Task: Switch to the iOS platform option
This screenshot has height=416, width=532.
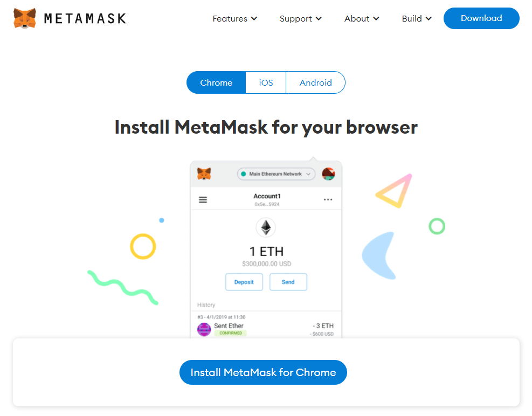Action: [x=266, y=82]
